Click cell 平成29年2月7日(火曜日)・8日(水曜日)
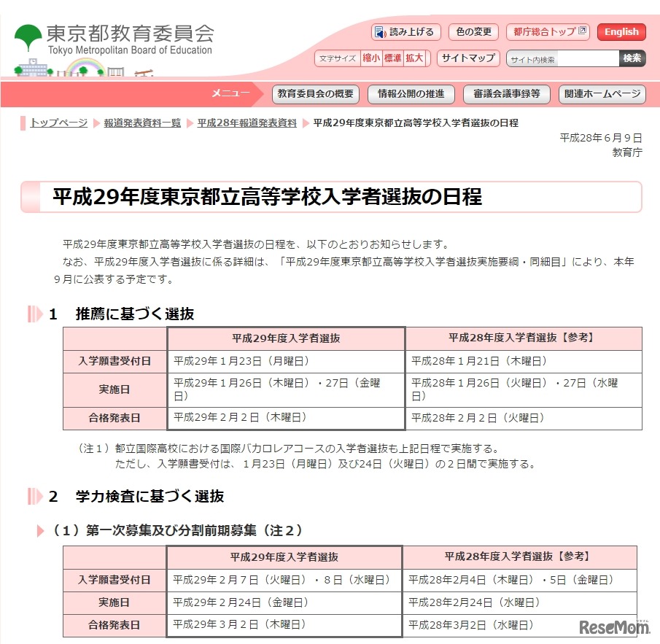 pos(284,580)
